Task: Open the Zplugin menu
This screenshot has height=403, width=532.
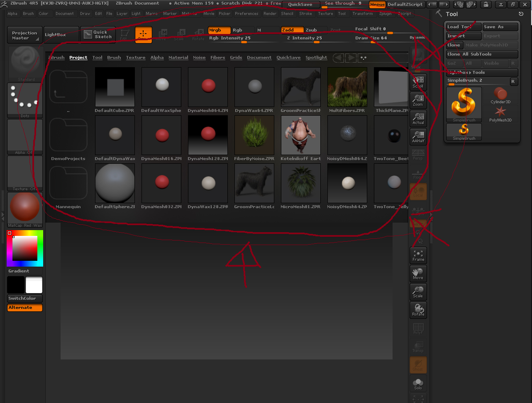Action: (x=385, y=14)
